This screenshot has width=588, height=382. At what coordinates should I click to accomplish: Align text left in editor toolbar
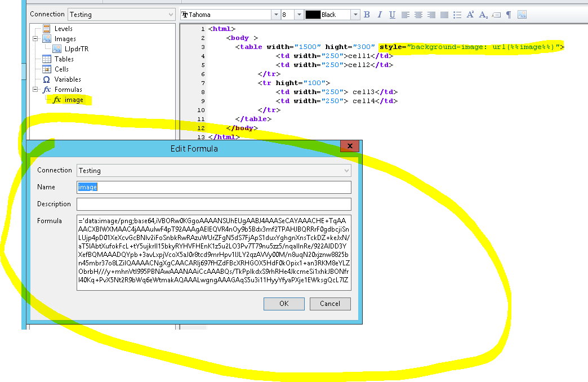point(406,15)
